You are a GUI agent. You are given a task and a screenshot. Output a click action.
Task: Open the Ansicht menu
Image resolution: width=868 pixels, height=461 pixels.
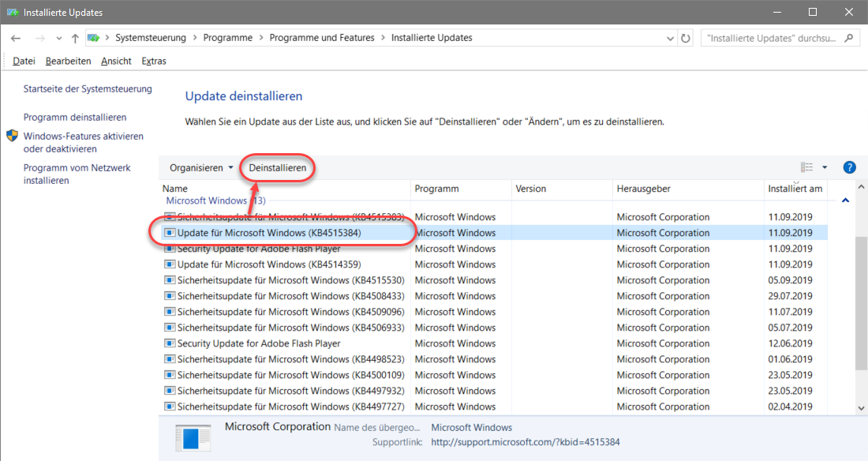(x=116, y=61)
